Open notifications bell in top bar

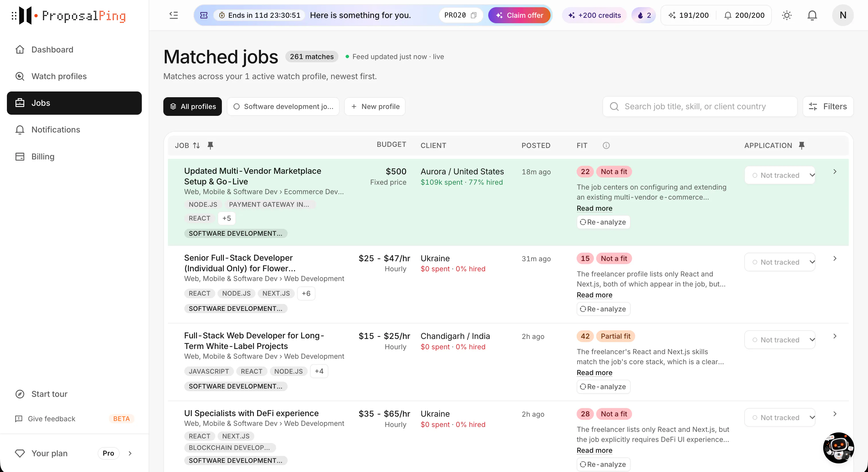[812, 15]
